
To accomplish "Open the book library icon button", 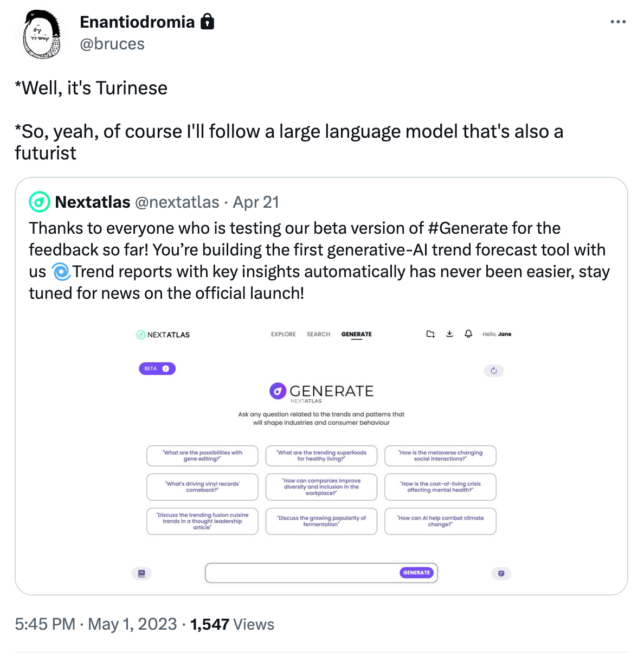I will [x=141, y=573].
